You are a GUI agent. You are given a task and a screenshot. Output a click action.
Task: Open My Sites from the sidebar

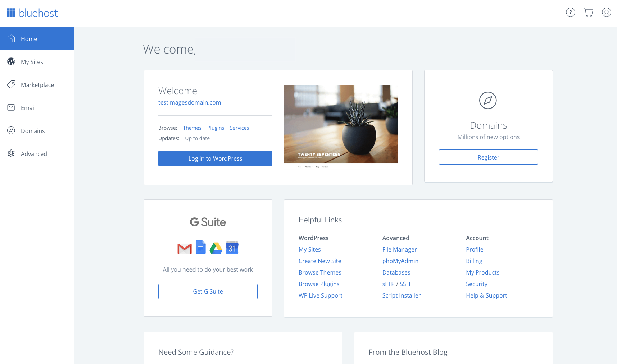pyautogui.click(x=32, y=61)
